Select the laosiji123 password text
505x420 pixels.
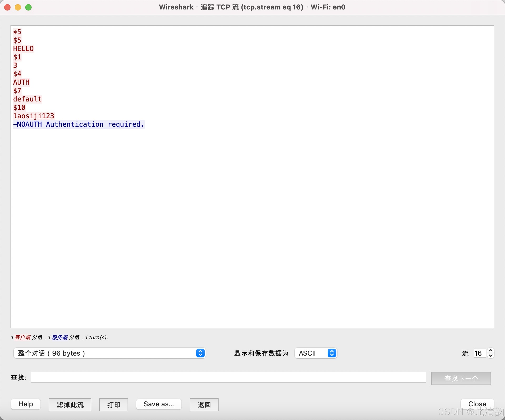pyautogui.click(x=34, y=116)
